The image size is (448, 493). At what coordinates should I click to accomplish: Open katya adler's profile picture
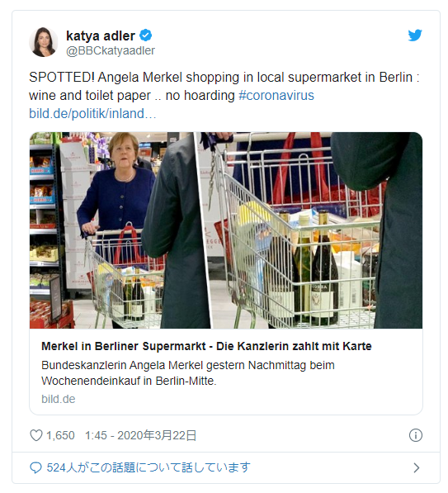coord(44,42)
